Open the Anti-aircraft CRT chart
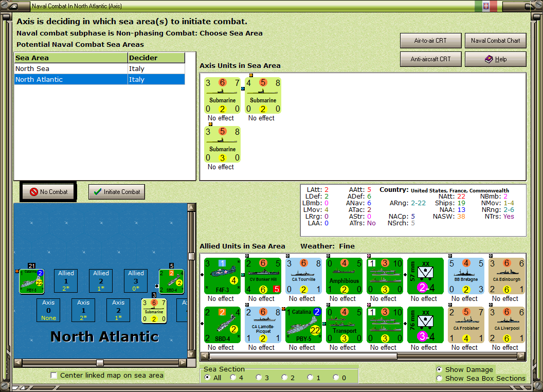 430,59
